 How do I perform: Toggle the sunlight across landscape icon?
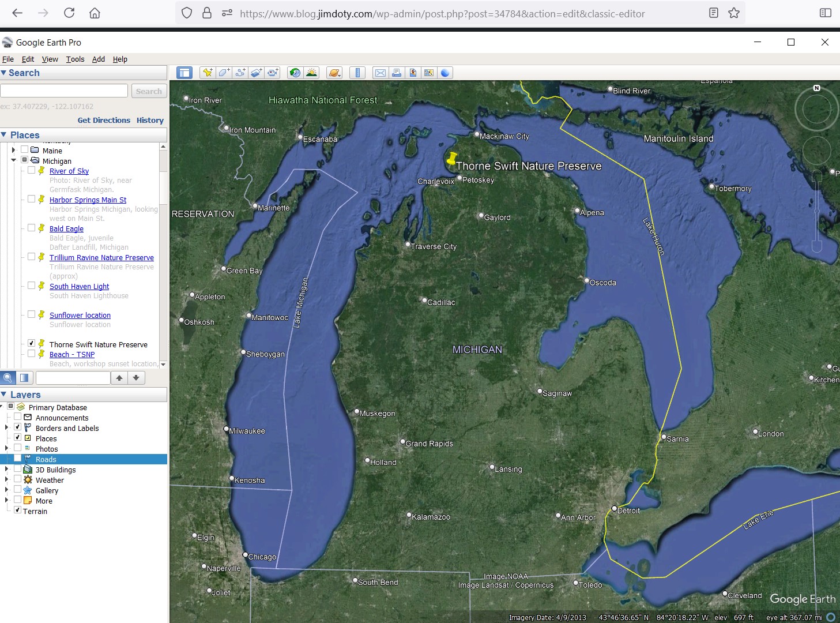(x=311, y=73)
